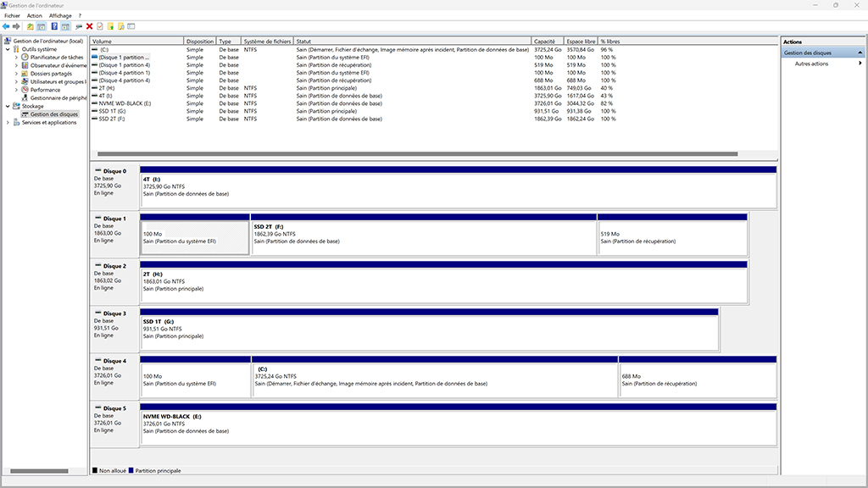Screen dimensions: 868x488
Task: Click the Stockage icon in tree
Action: [16, 106]
